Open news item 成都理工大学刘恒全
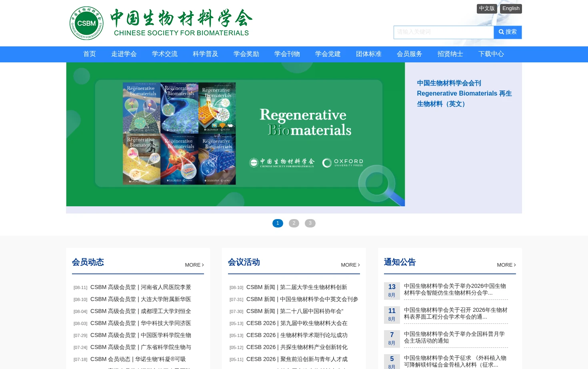 [x=141, y=311]
